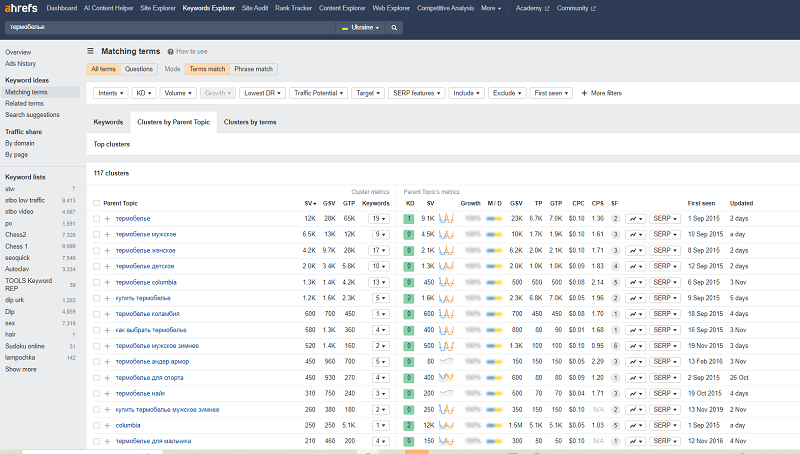Click the First seen column header
The image size is (800, 454).
pos(701,203)
